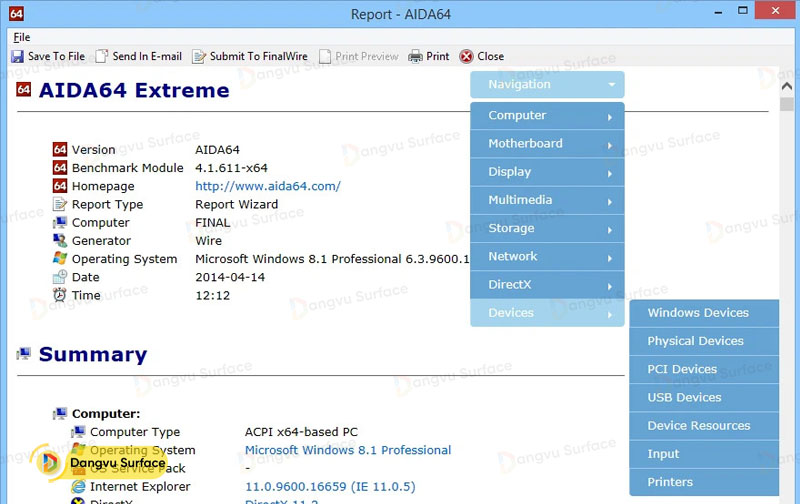This screenshot has height=504, width=800.
Task: Click the scrollbar up arrow
Action: click(x=787, y=86)
